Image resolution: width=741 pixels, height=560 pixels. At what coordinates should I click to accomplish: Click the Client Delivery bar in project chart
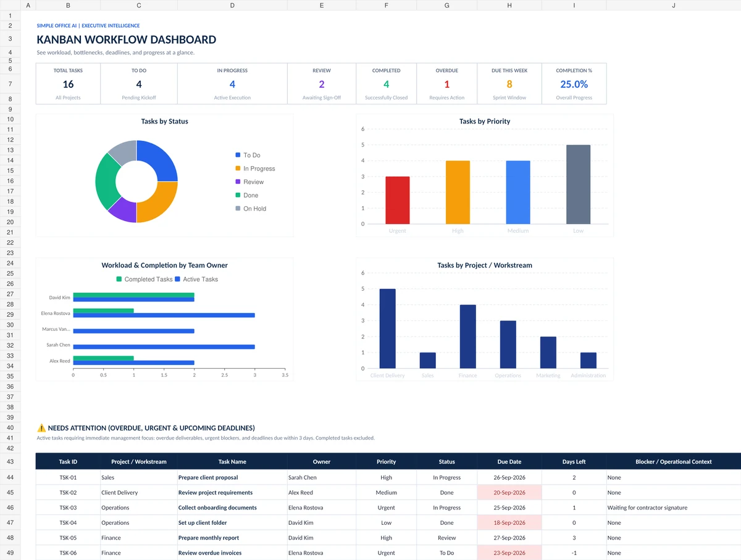(x=387, y=328)
